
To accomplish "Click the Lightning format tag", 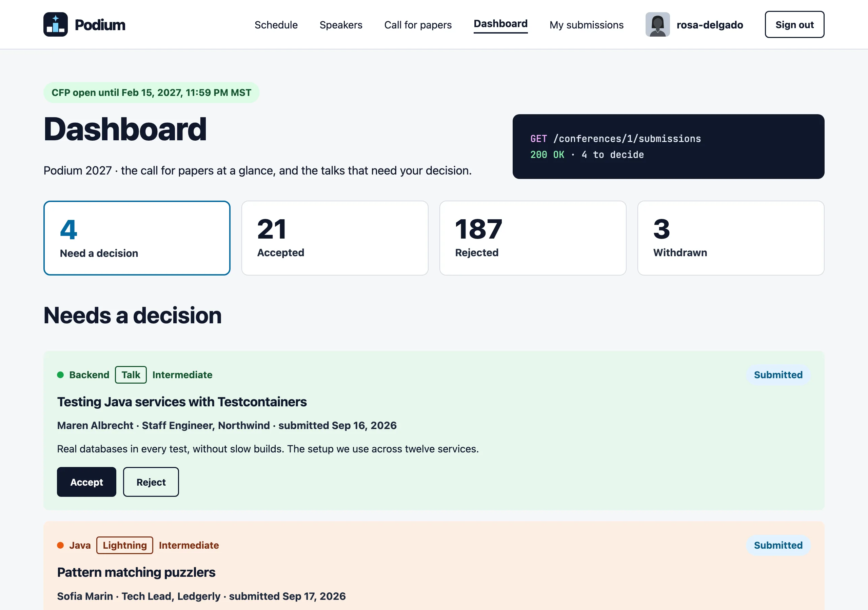I will (x=125, y=545).
